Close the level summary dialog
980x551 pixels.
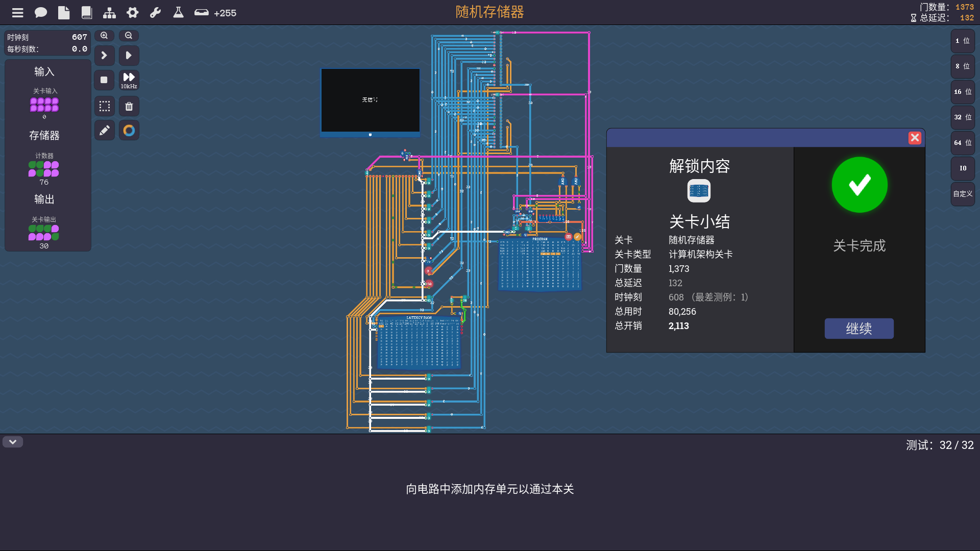(915, 138)
